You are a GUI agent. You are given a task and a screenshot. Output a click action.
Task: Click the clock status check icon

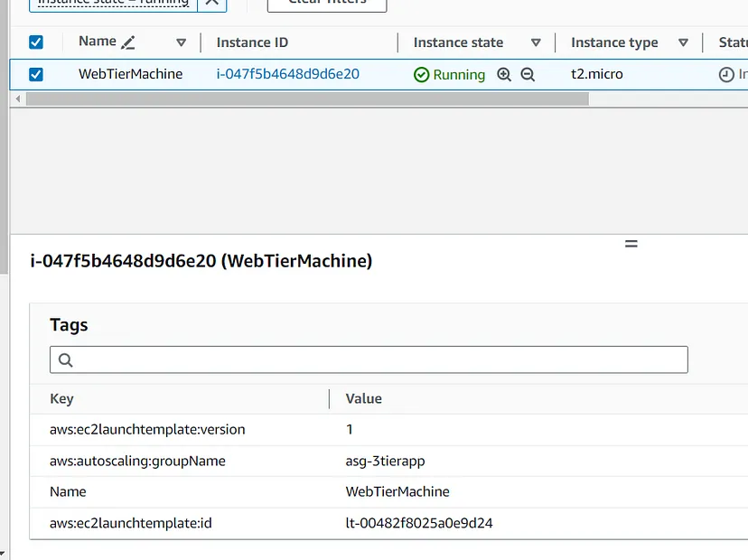tap(726, 74)
